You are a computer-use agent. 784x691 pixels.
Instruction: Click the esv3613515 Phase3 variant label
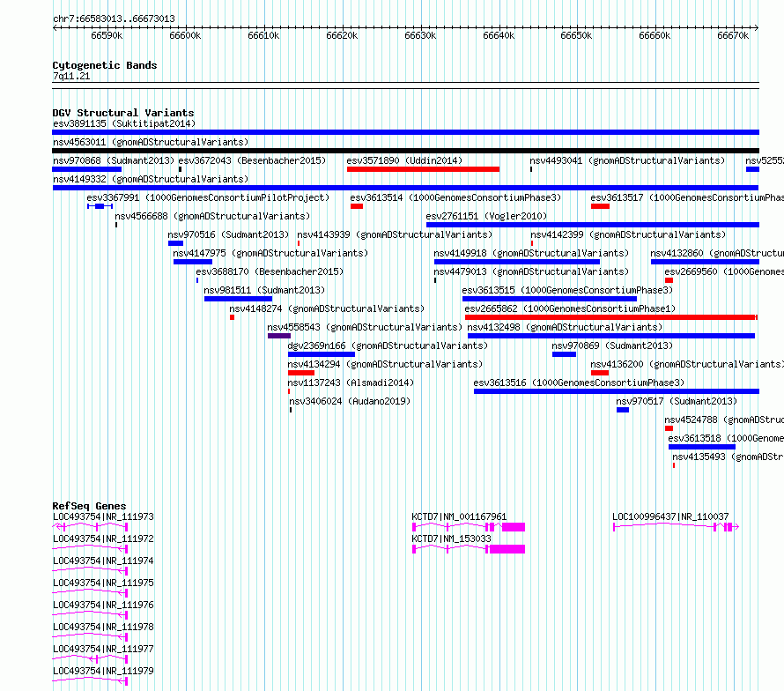[567, 290]
